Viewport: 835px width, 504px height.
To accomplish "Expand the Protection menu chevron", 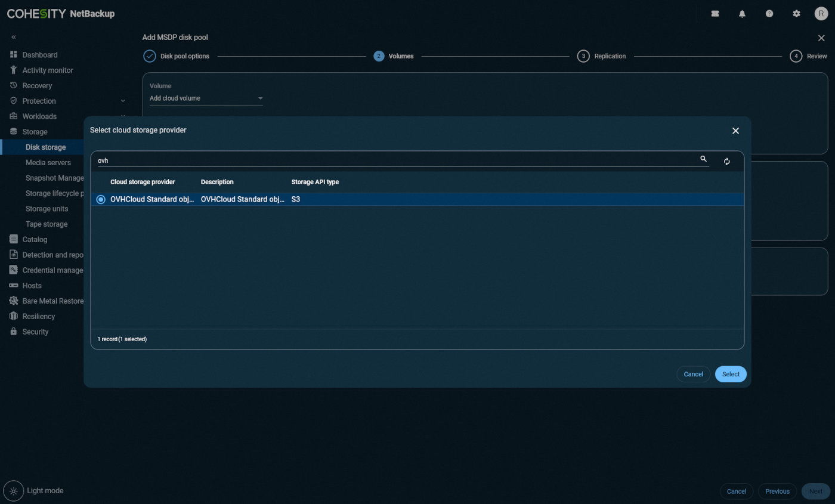I will coord(123,101).
